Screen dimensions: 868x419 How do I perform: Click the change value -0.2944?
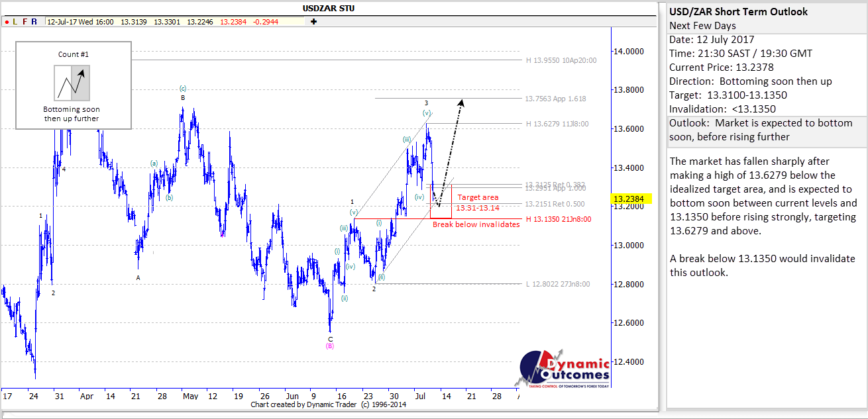tap(266, 22)
